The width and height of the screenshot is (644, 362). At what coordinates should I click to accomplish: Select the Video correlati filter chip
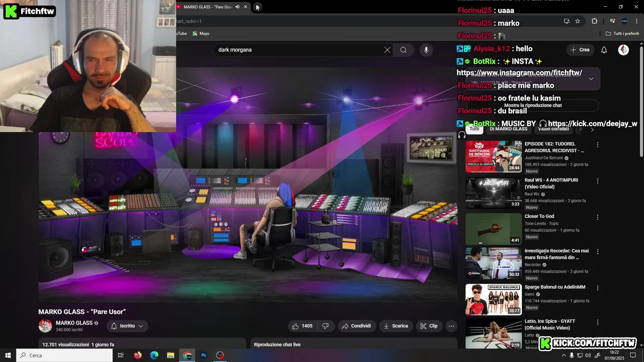(553, 129)
